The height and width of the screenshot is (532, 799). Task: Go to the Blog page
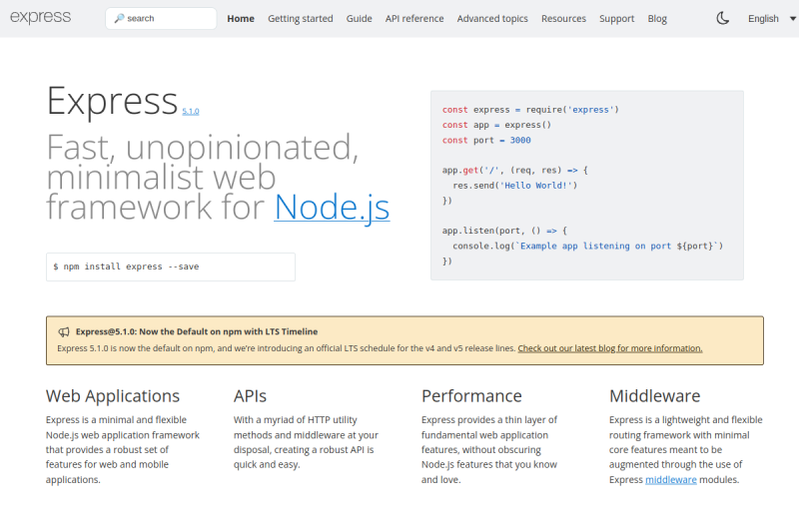pos(657,19)
